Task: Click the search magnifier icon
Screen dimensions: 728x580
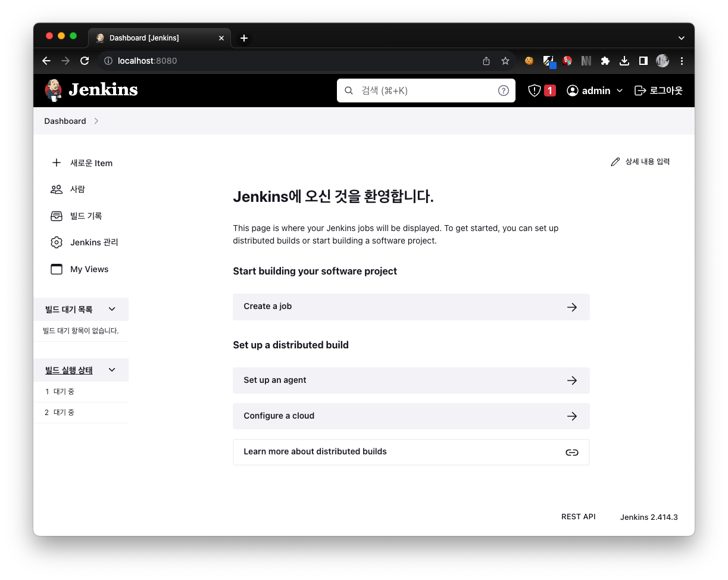Action: (x=349, y=91)
